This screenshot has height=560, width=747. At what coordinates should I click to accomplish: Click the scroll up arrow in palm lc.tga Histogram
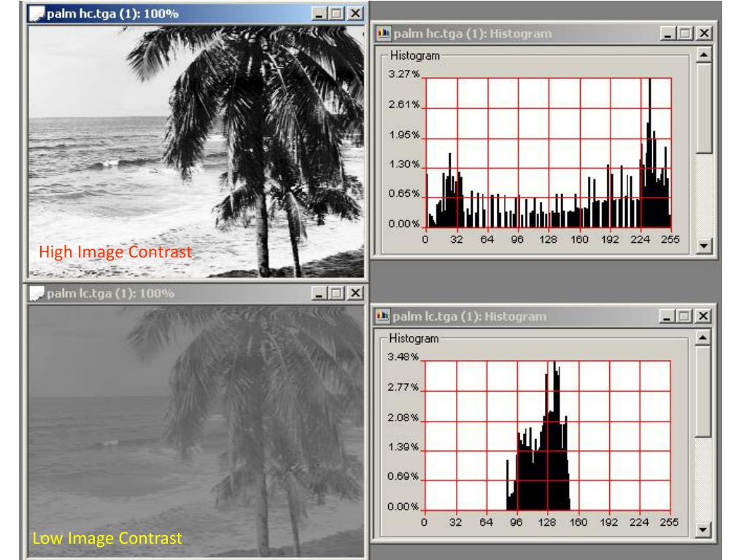(x=703, y=338)
